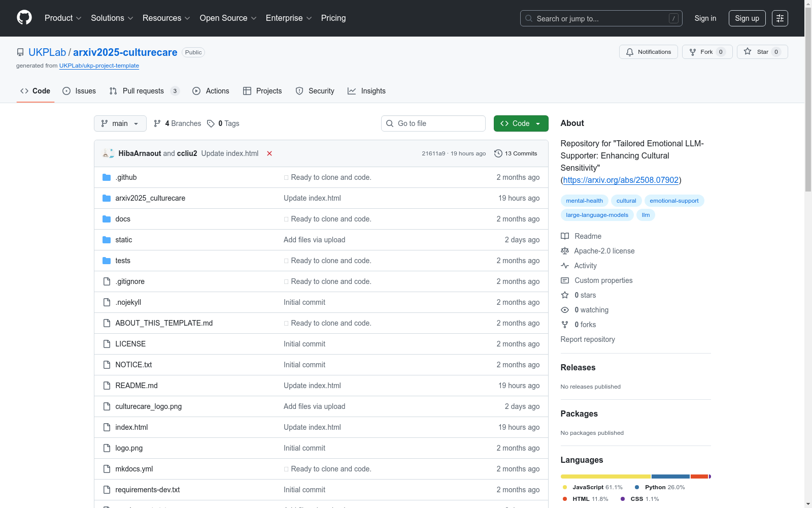The height and width of the screenshot is (508, 812).
Task: Switch to the Insights tab
Action: tap(366, 91)
